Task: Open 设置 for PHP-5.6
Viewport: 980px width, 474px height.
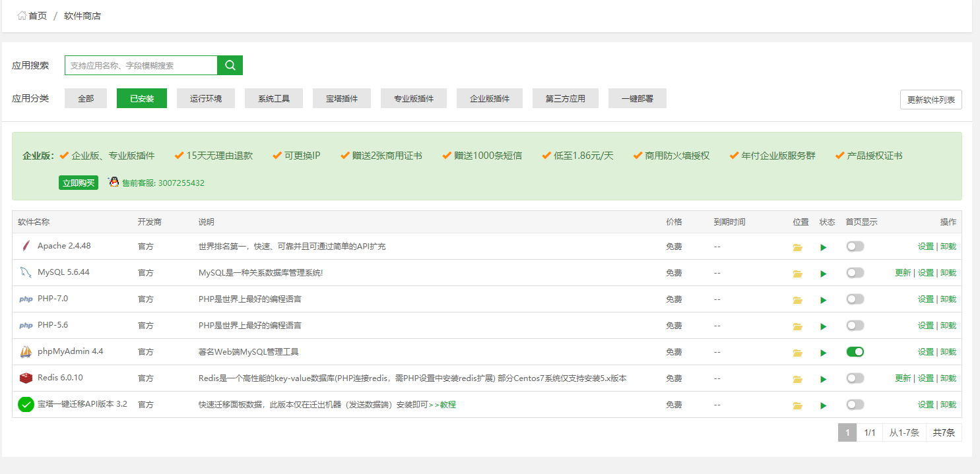Action: pyautogui.click(x=926, y=326)
